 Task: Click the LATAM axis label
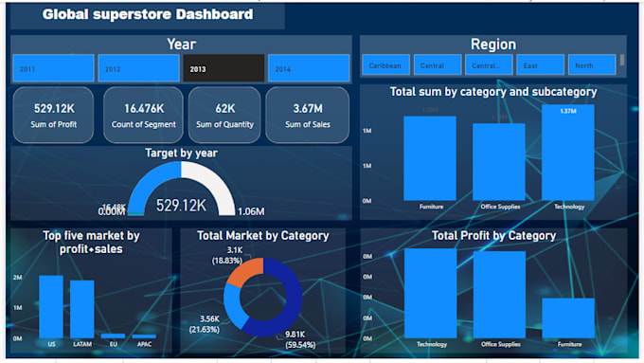(x=82, y=344)
